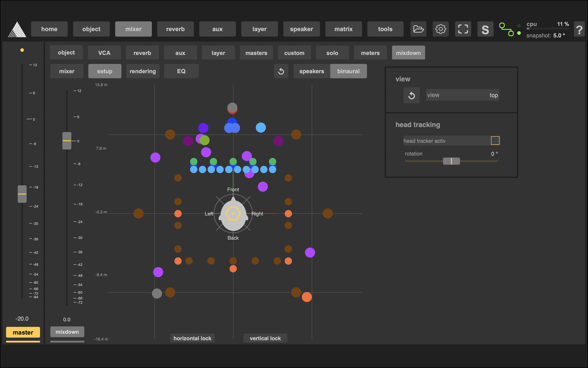Open the top object page tab
The width and height of the screenshot is (588, 368).
click(x=91, y=29)
